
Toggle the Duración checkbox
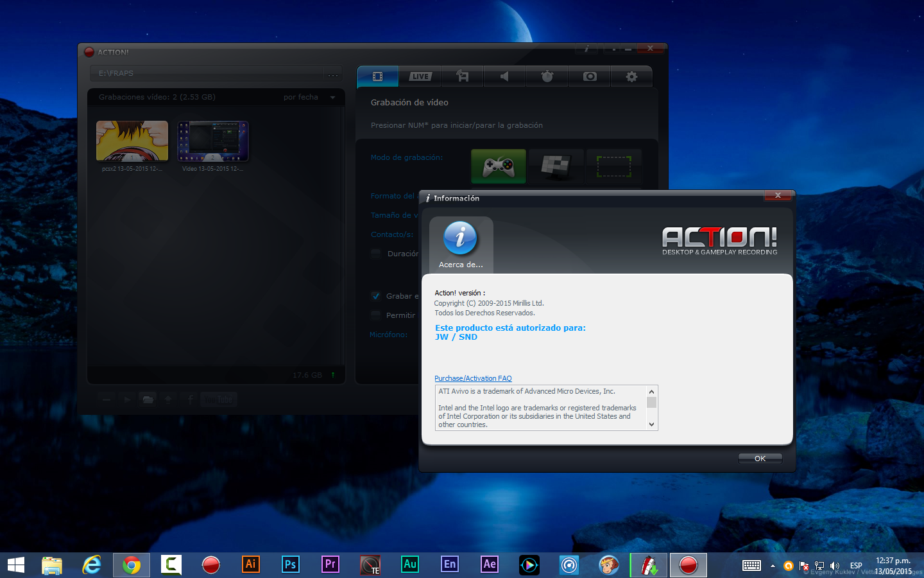click(376, 254)
